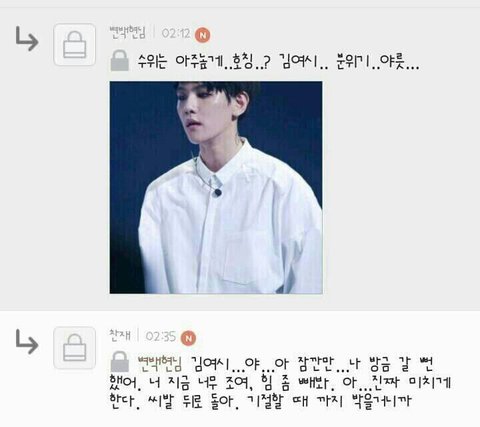Viewport: 480px width, 427px height.
Task: Follow the green 변백현님 mention in reply
Action: pos(160,363)
